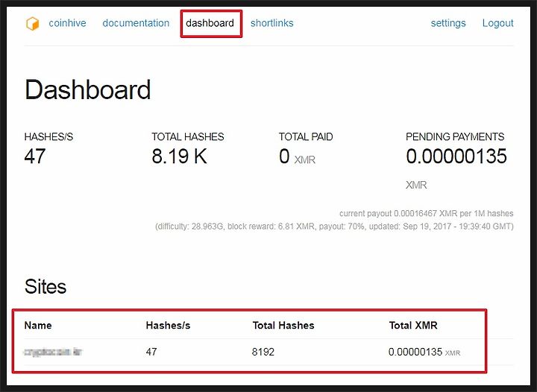Screen dimensions: 537x392
Task: Select the TOTAL HASHES value 8.19 K
Action: tap(180, 157)
